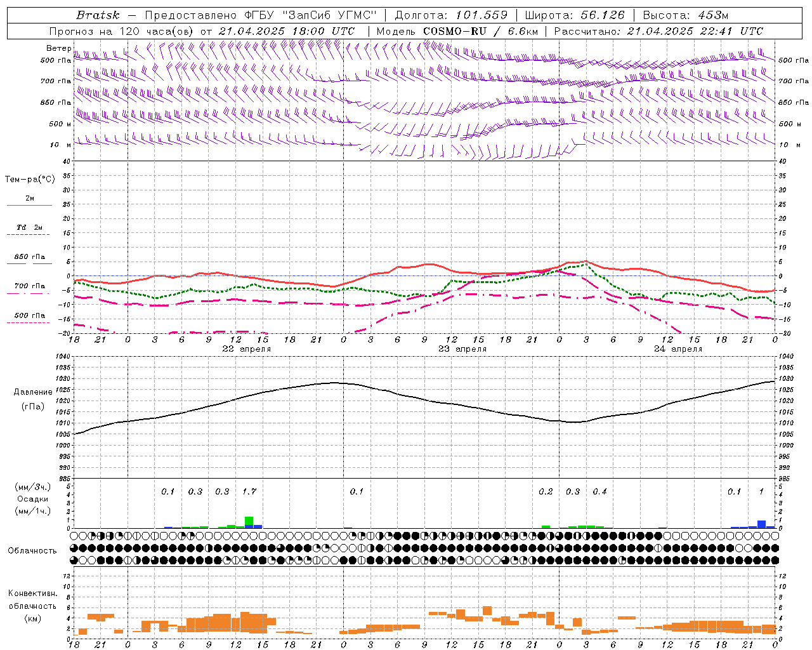Click the precipitation value '0.2'
The width and height of the screenshot is (812, 650).
[546, 491]
